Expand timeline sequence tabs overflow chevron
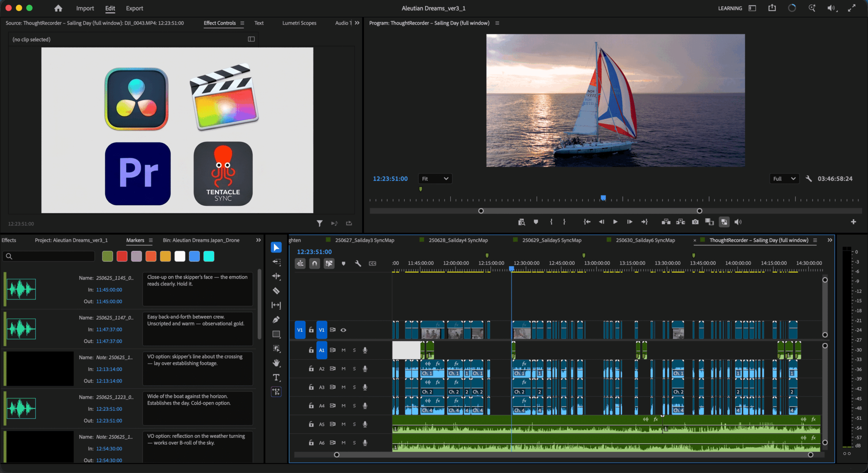This screenshot has width=868, height=473. pyautogui.click(x=830, y=240)
